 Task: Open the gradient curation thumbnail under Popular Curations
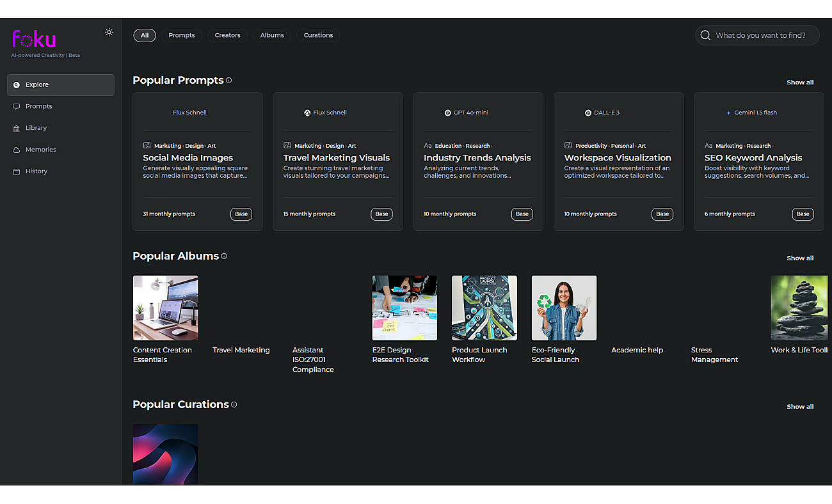(x=165, y=454)
